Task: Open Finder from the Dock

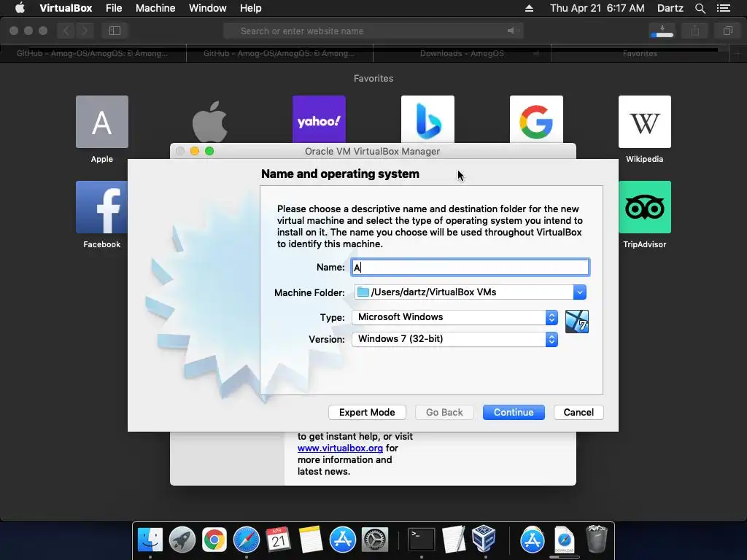Action: pyautogui.click(x=150, y=540)
